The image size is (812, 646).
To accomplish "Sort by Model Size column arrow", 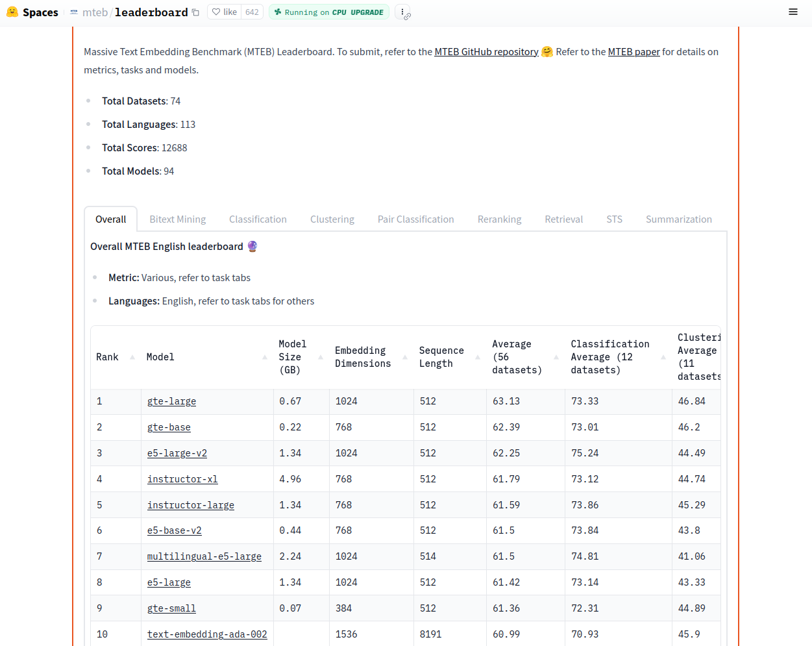I will tap(321, 357).
